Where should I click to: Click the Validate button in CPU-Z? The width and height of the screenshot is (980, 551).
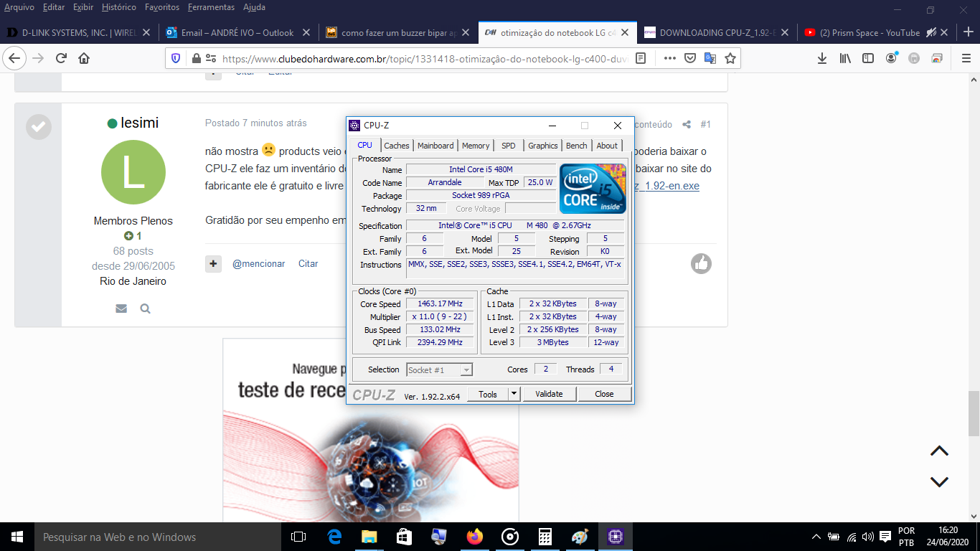[549, 394]
